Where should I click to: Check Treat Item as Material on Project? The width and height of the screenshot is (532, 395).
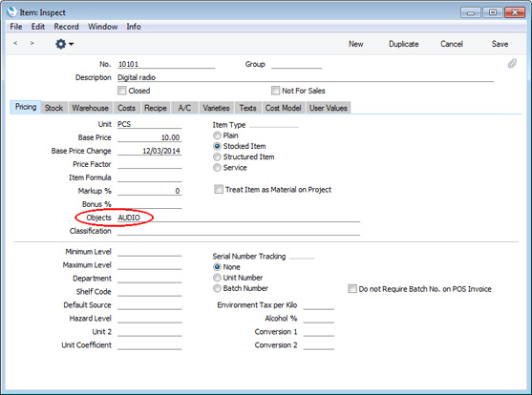coord(219,189)
